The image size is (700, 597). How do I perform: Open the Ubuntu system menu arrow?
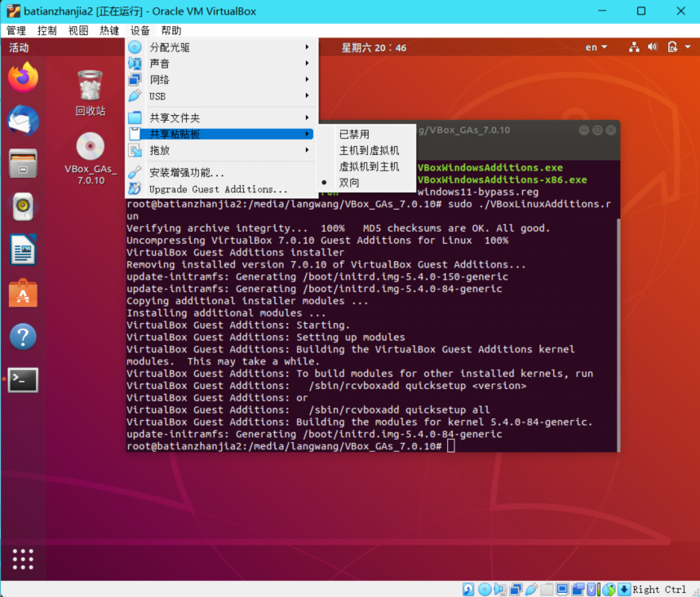[x=688, y=46]
